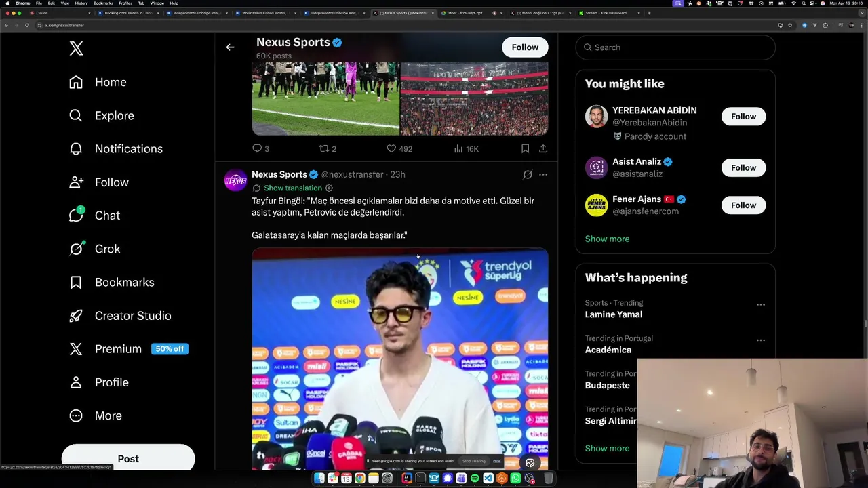Show more suggested accounts
This screenshot has width=868, height=488.
[x=607, y=239]
